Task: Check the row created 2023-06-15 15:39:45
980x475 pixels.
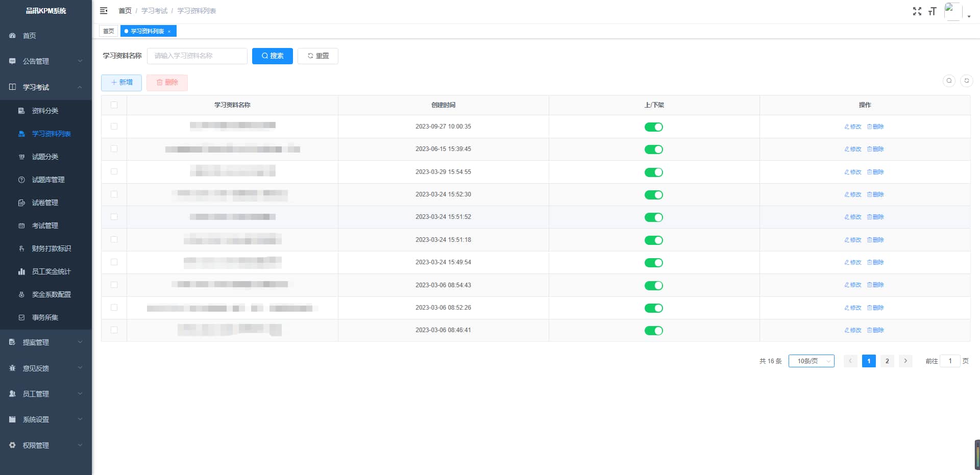Action: [114, 149]
